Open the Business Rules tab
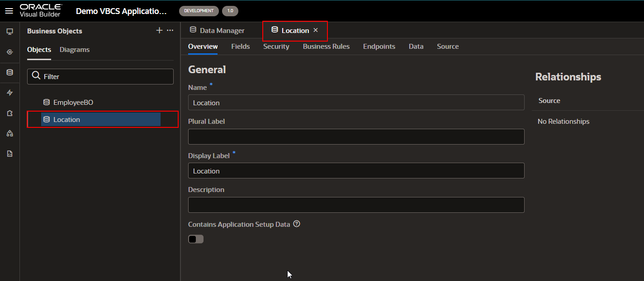This screenshot has height=281, width=644. 326,47
